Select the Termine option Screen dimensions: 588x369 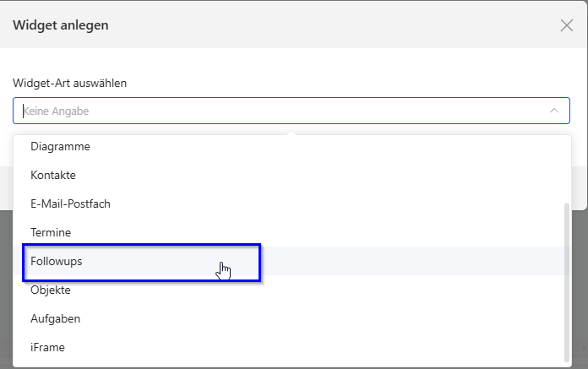tap(292, 232)
